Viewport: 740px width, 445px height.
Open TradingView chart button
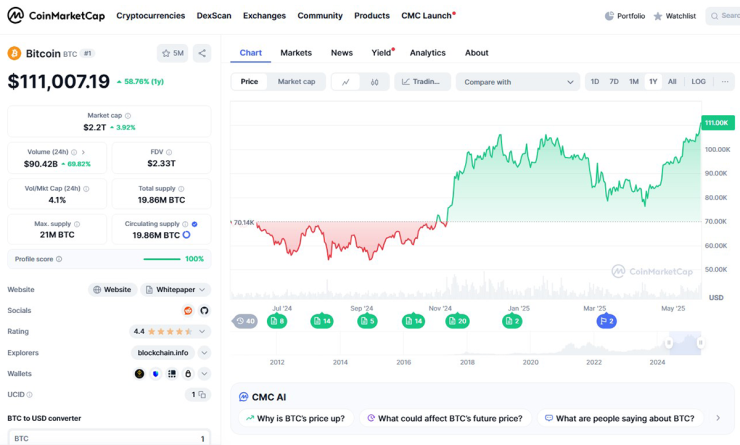(422, 82)
